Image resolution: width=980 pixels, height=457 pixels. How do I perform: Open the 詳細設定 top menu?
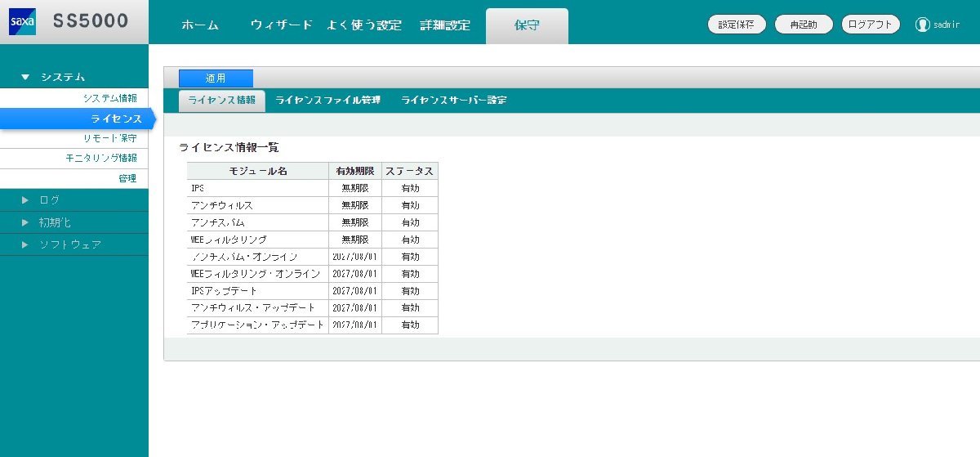click(445, 25)
